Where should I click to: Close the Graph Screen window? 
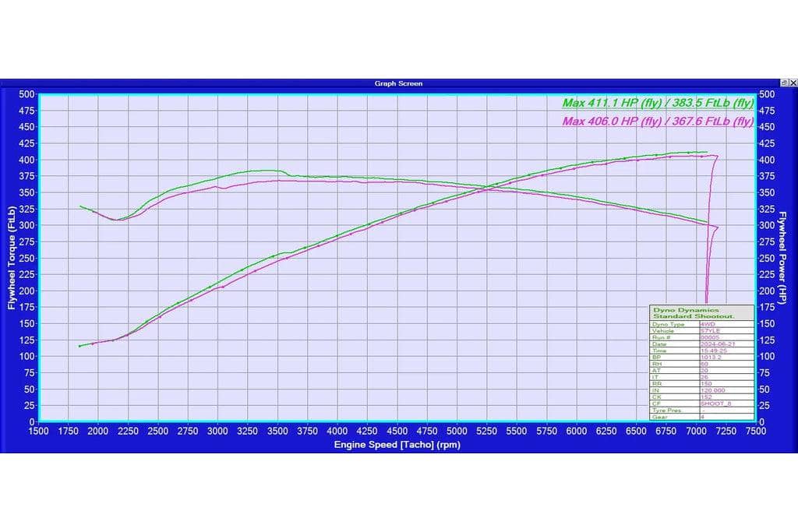tap(793, 83)
